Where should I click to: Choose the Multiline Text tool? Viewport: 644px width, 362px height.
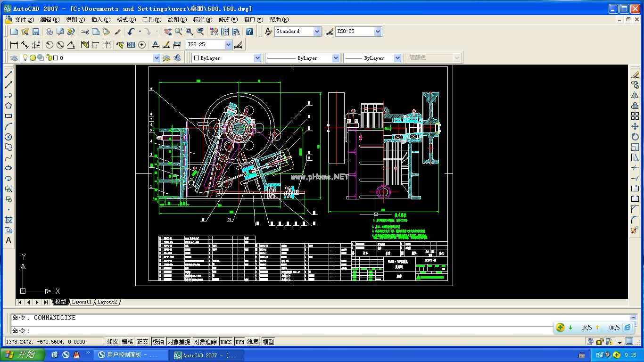(8, 240)
